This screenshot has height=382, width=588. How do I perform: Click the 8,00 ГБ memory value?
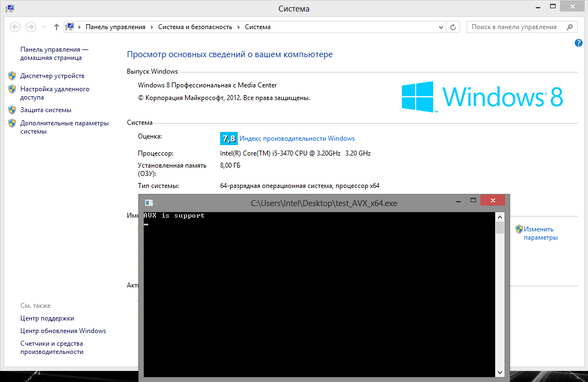[x=230, y=165]
